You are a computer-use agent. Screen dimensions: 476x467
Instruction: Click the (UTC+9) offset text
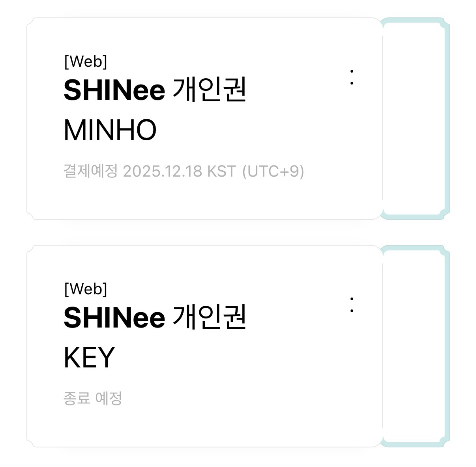tap(273, 171)
